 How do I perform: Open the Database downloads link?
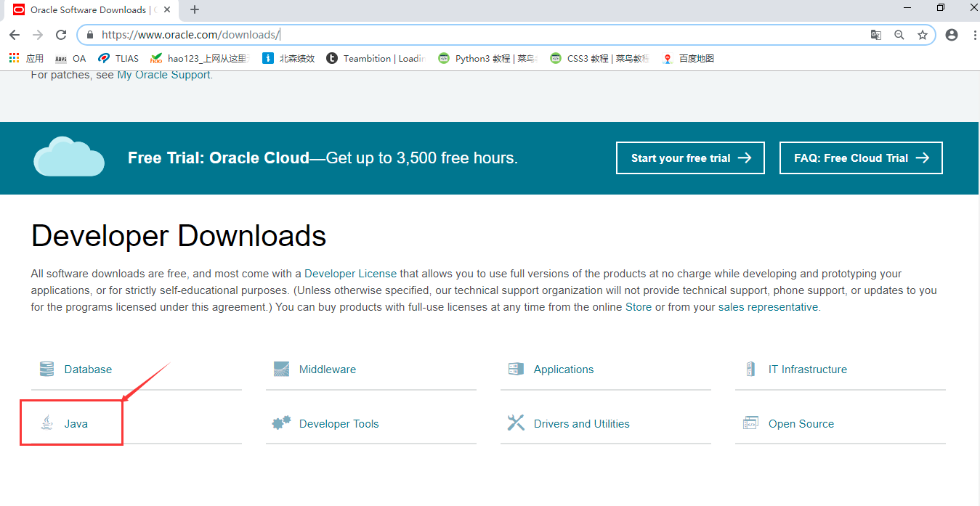[88, 370]
